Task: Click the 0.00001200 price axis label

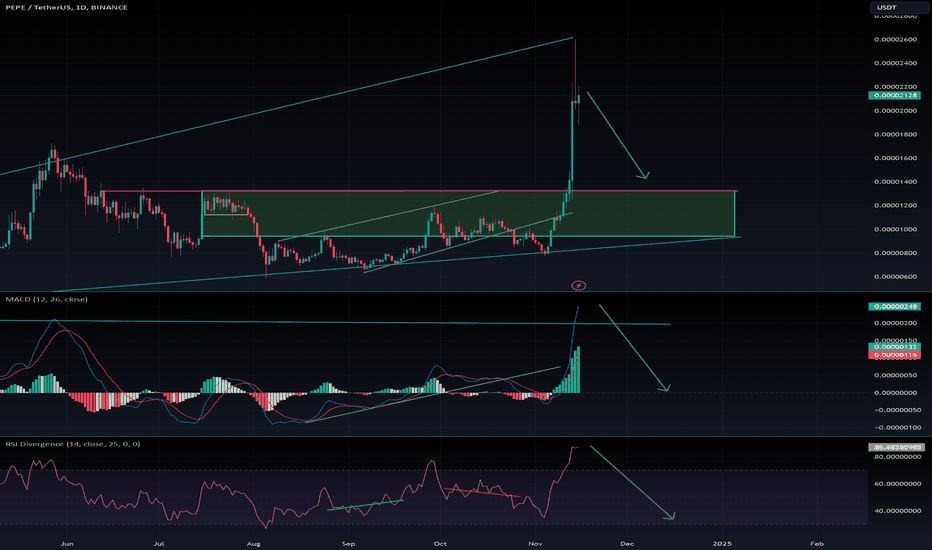Action: coord(895,206)
